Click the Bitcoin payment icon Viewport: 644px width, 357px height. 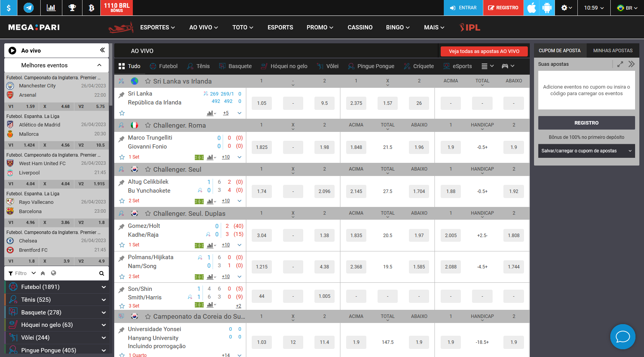click(91, 8)
